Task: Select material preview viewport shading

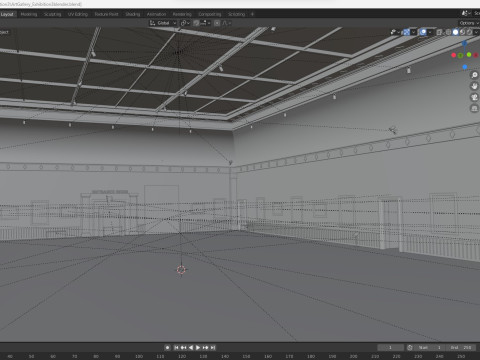Action: pos(462,32)
